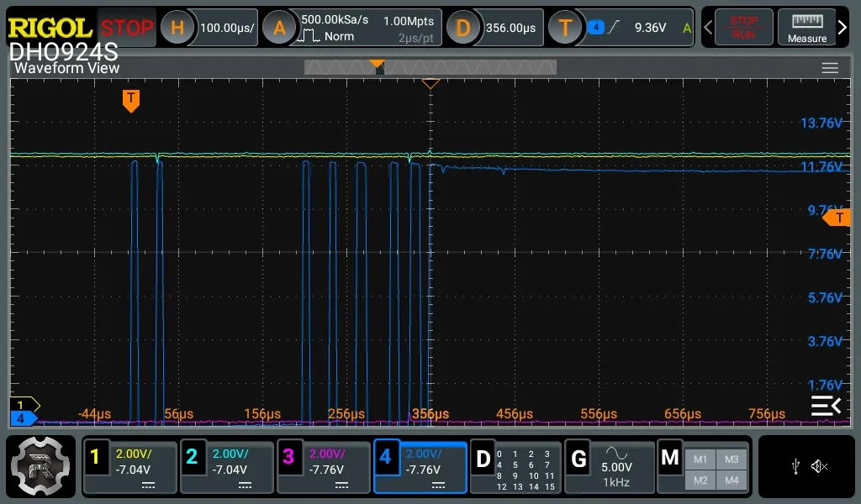Screen dimensions: 861x504
Task: Edit the 356.00µs delay value
Action: [510, 28]
